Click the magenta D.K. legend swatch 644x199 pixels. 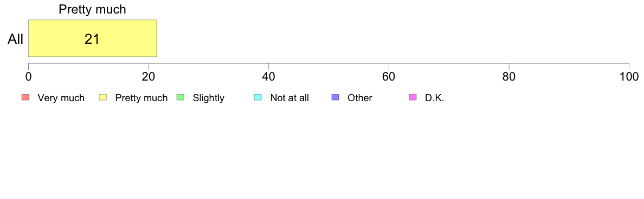click(413, 97)
